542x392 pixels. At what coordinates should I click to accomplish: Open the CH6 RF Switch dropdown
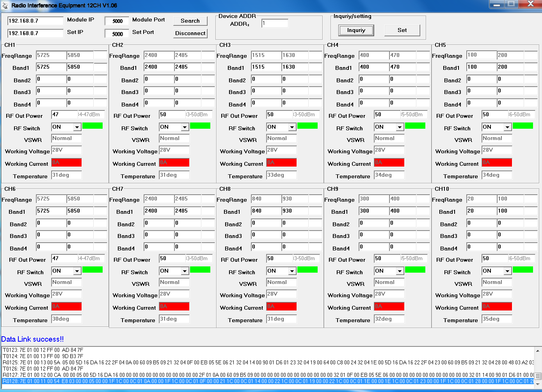[x=77, y=271]
